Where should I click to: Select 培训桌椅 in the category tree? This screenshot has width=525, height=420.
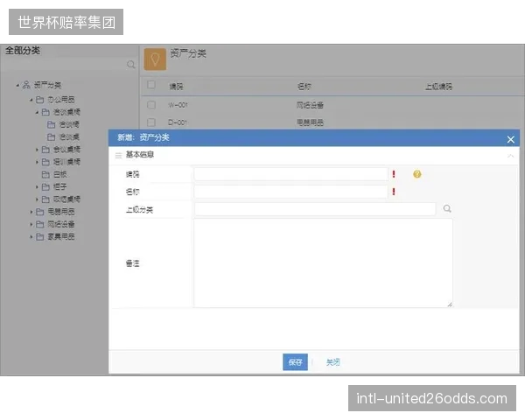[x=66, y=162]
